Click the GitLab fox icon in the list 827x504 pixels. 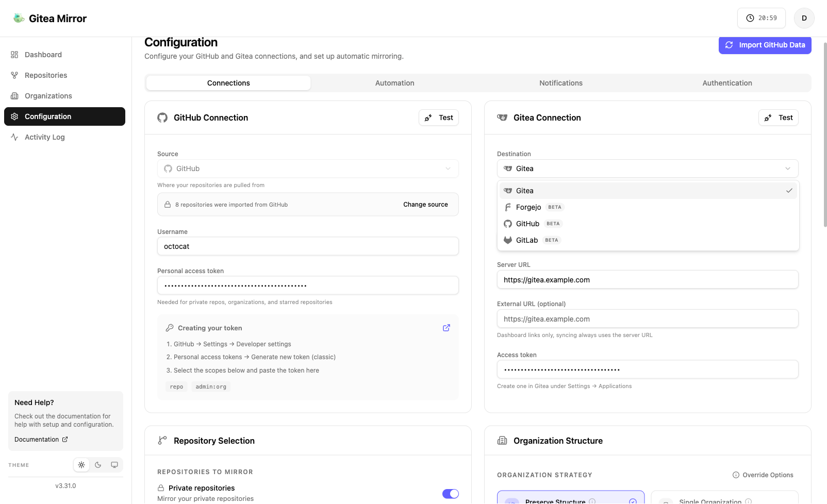(x=508, y=240)
